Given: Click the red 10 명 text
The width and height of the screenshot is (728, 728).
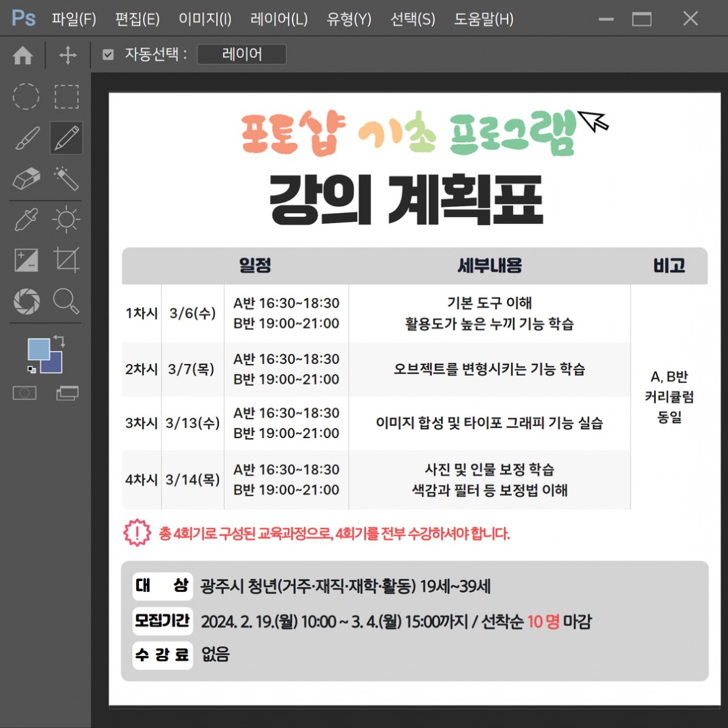Looking at the screenshot, I should 543,621.
